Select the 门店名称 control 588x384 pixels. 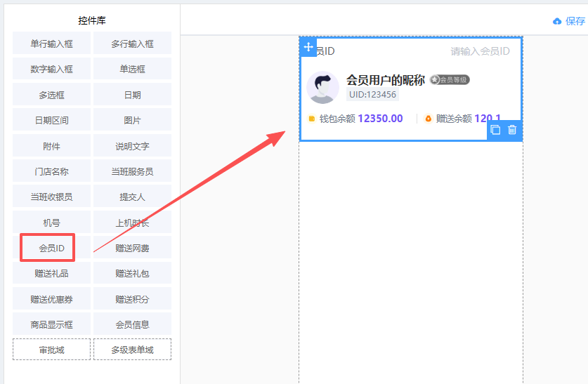pyautogui.click(x=52, y=171)
